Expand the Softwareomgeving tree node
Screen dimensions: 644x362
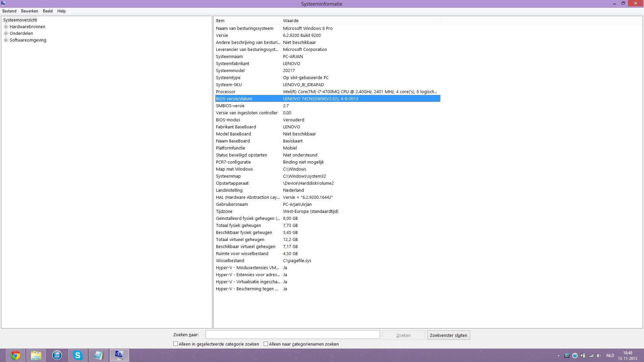6,40
